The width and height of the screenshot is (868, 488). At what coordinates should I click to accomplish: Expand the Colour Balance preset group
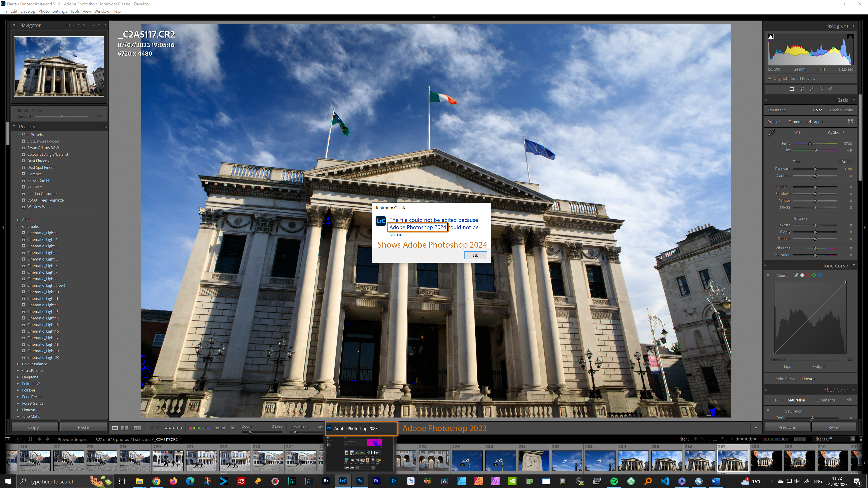18,364
